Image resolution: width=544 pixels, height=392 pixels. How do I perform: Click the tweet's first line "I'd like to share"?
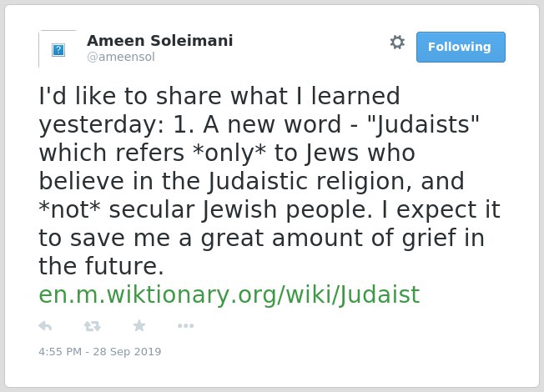[x=130, y=97]
